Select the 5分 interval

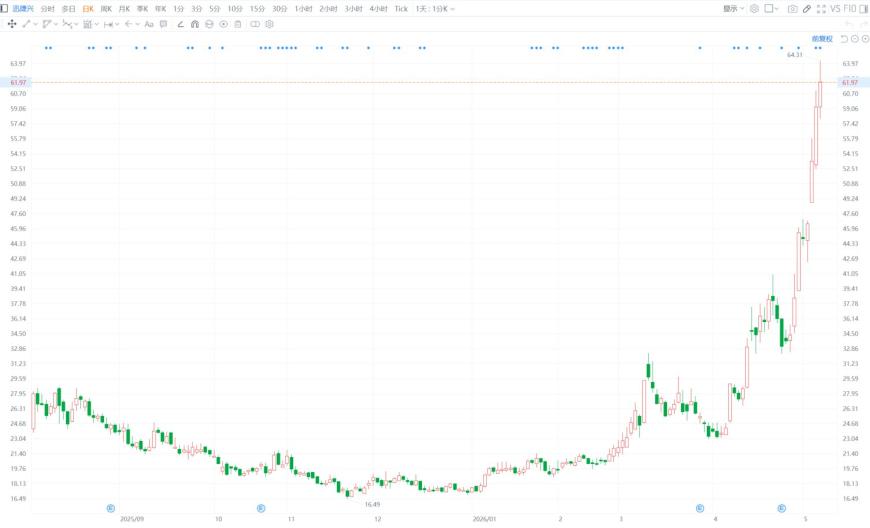[214, 9]
